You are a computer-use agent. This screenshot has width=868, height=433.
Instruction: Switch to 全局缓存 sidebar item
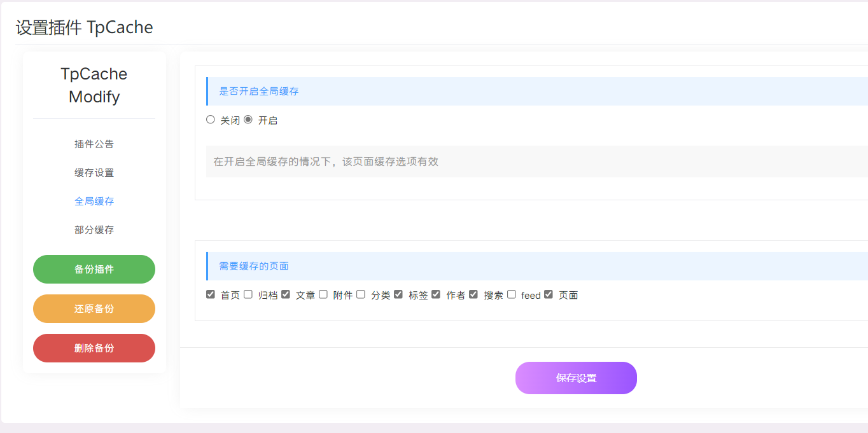point(94,202)
